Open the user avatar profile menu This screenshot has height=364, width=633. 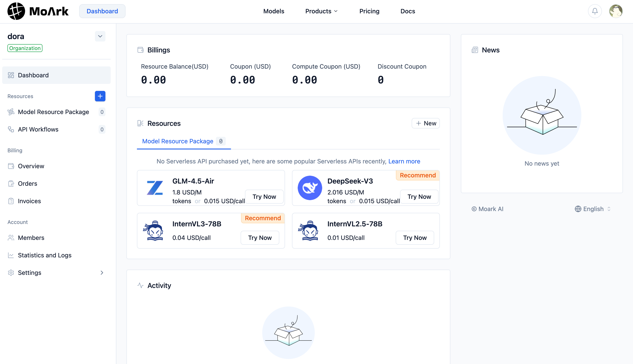(x=616, y=11)
